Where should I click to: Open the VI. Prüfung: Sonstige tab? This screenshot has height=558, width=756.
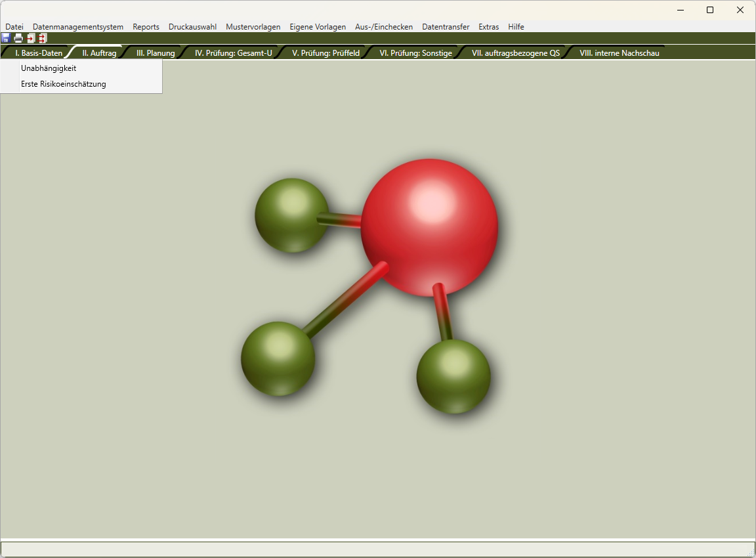[415, 53]
